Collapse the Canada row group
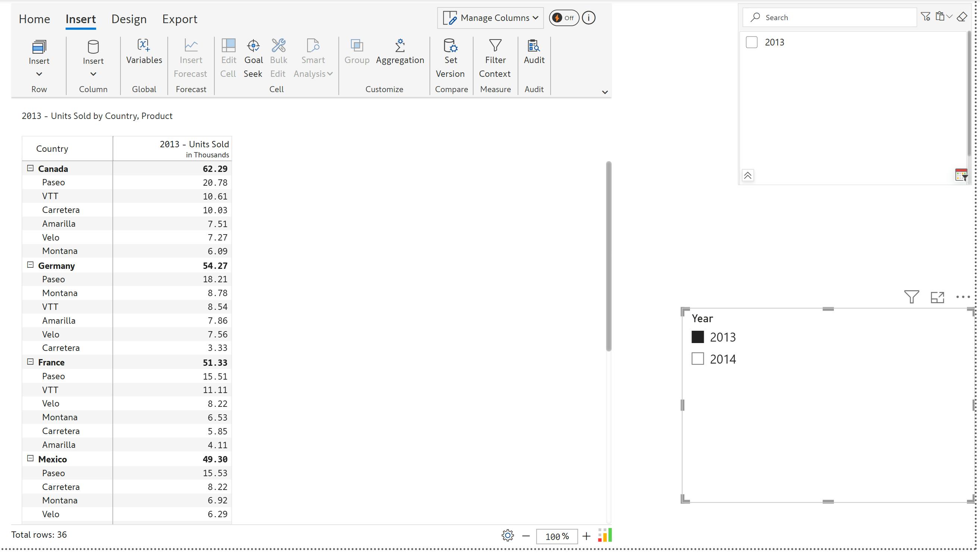This screenshot has width=980, height=553. click(x=31, y=168)
